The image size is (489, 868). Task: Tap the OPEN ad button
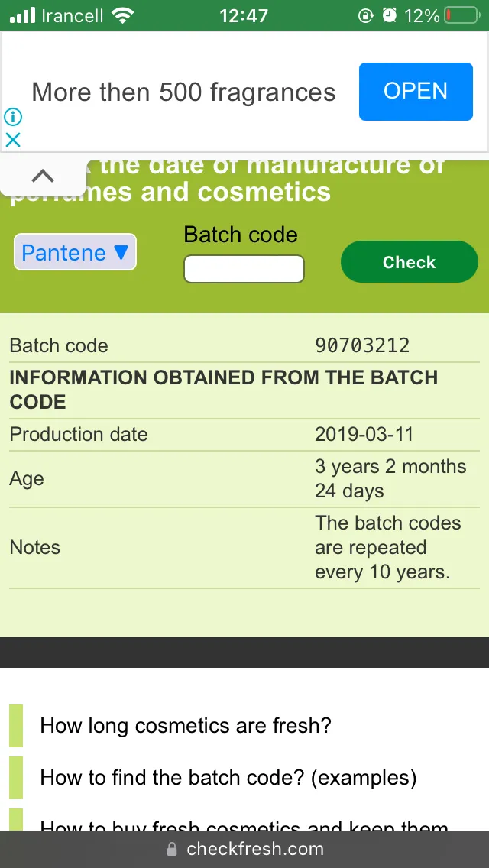coord(416,92)
